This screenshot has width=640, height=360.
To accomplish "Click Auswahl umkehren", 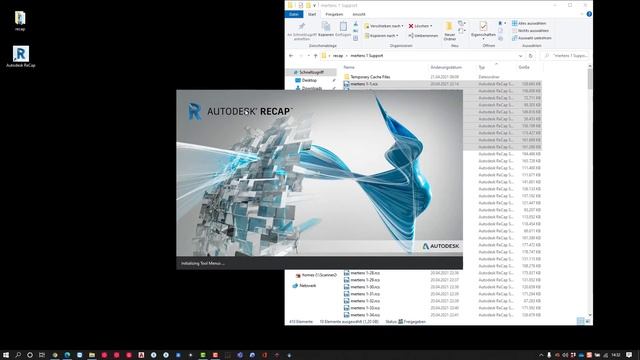I will tap(531, 38).
